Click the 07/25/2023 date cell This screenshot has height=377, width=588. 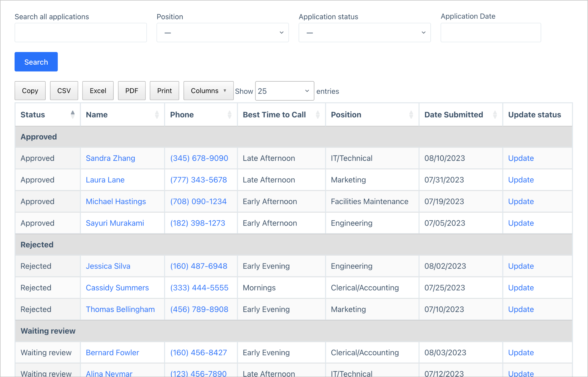coord(461,288)
